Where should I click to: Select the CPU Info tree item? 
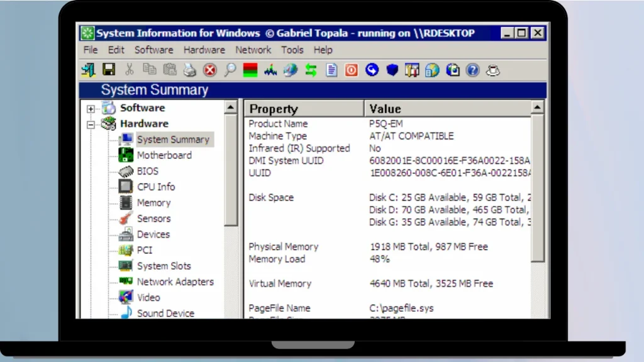click(156, 187)
